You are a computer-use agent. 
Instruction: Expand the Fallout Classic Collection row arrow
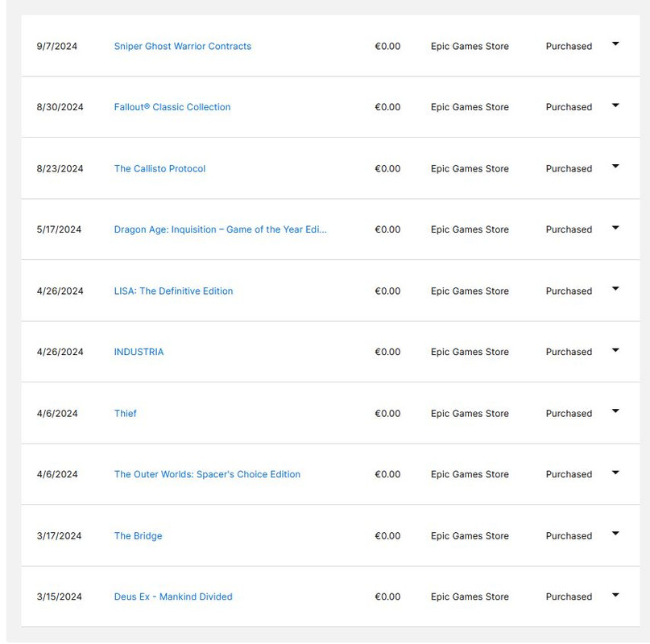(x=615, y=105)
